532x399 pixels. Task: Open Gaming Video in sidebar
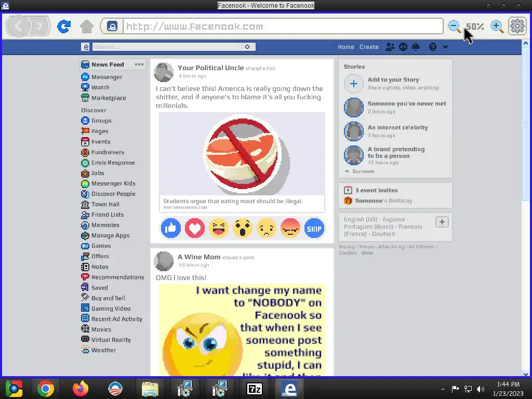click(106, 309)
